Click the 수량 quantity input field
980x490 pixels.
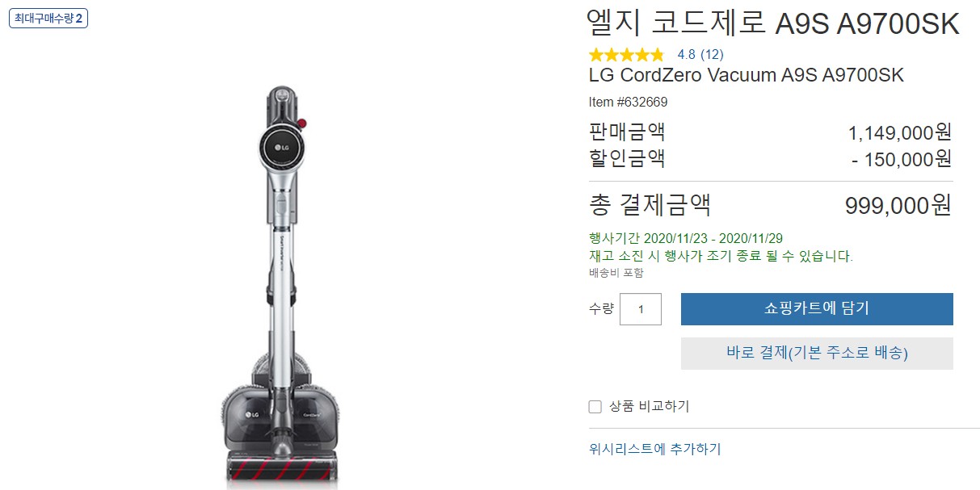tap(641, 309)
